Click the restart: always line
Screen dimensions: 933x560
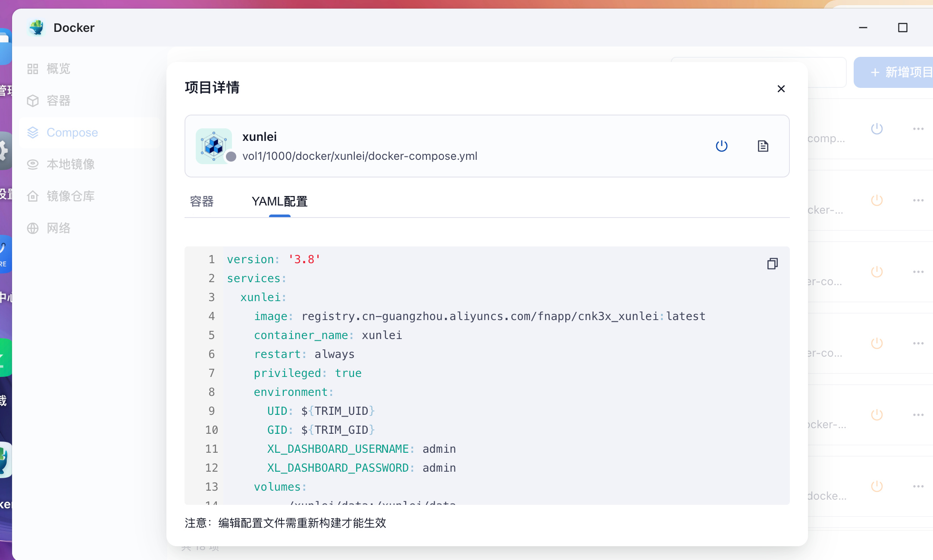coord(304,354)
